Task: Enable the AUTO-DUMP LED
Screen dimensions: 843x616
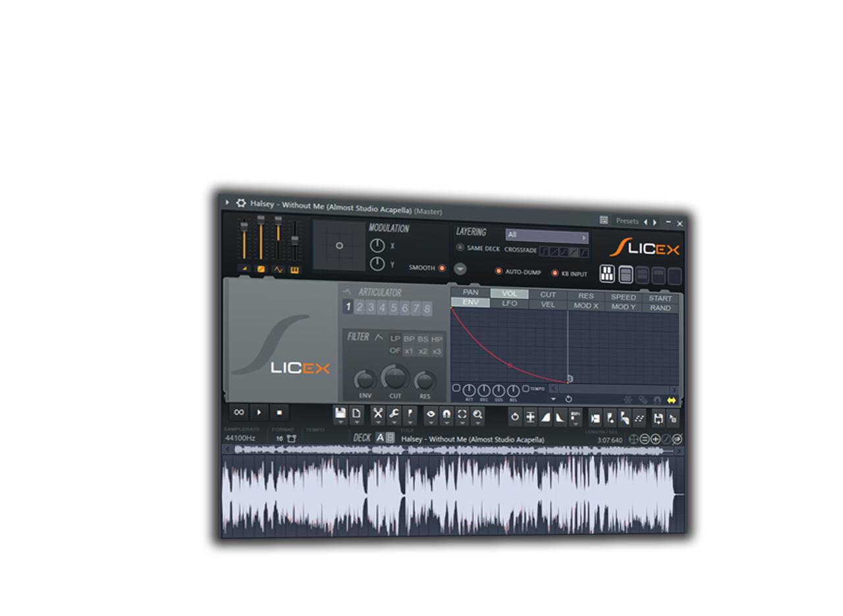Action: click(x=499, y=271)
